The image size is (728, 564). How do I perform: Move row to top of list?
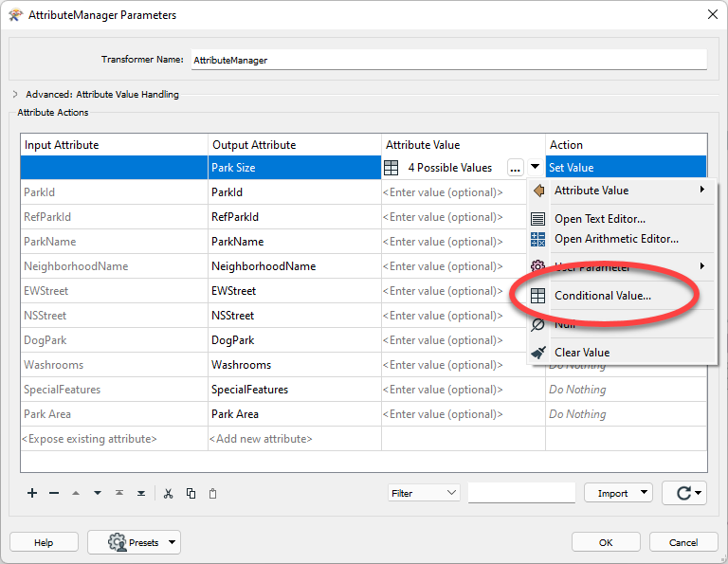(119, 493)
